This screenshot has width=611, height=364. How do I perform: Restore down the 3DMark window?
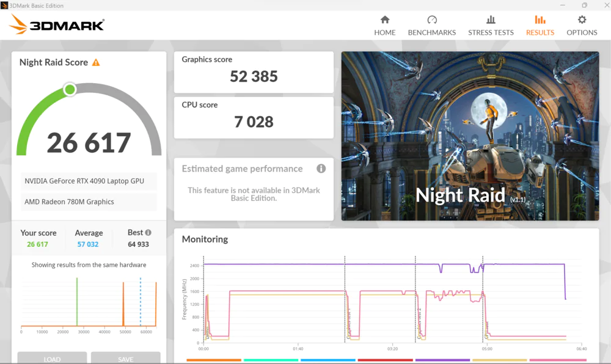(585, 5)
